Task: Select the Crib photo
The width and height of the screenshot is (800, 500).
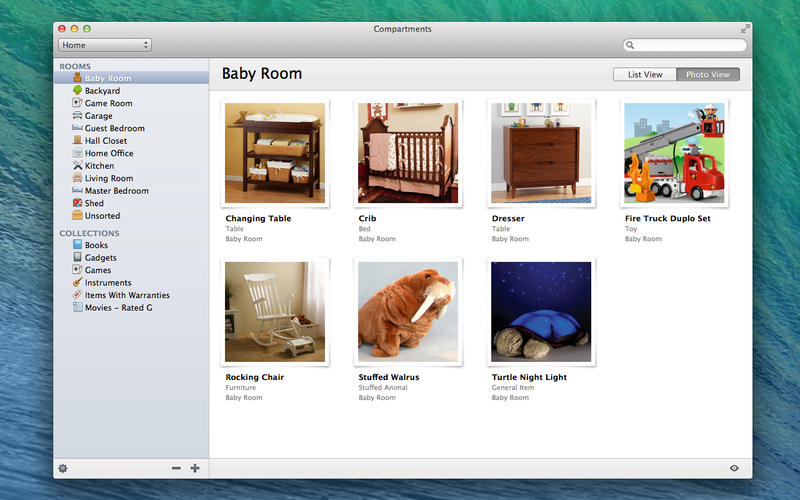Action: pyautogui.click(x=408, y=153)
